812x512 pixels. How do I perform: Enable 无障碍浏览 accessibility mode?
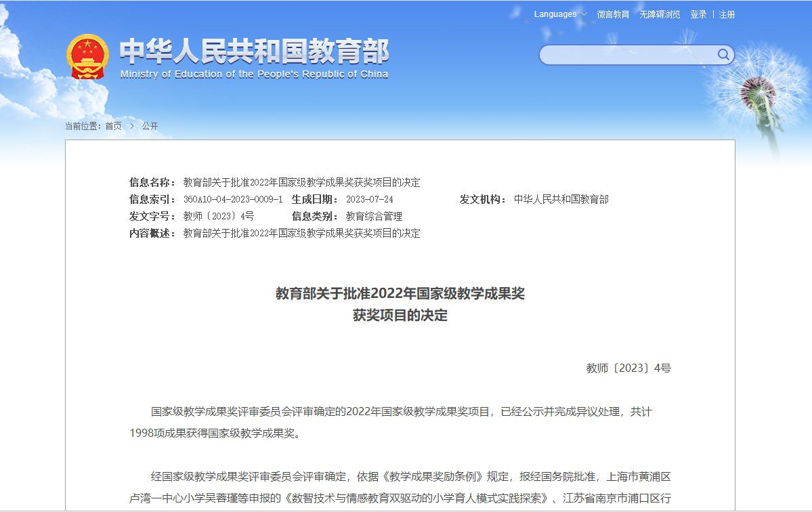pos(660,14)
